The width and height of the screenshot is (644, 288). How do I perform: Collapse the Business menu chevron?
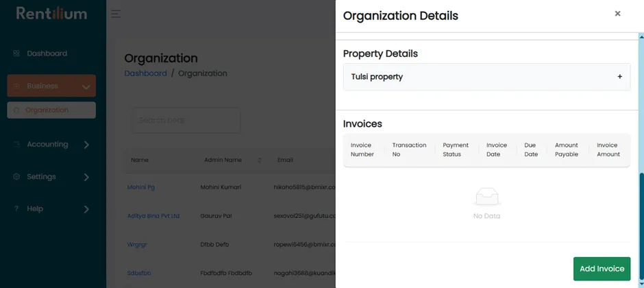[86, 86]
